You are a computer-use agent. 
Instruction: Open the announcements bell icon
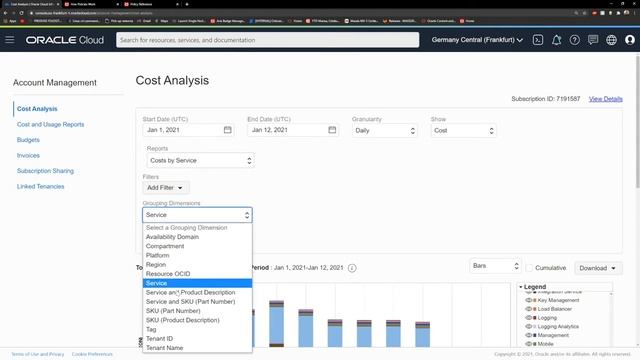pyautogui.click(x=556, y=40)
